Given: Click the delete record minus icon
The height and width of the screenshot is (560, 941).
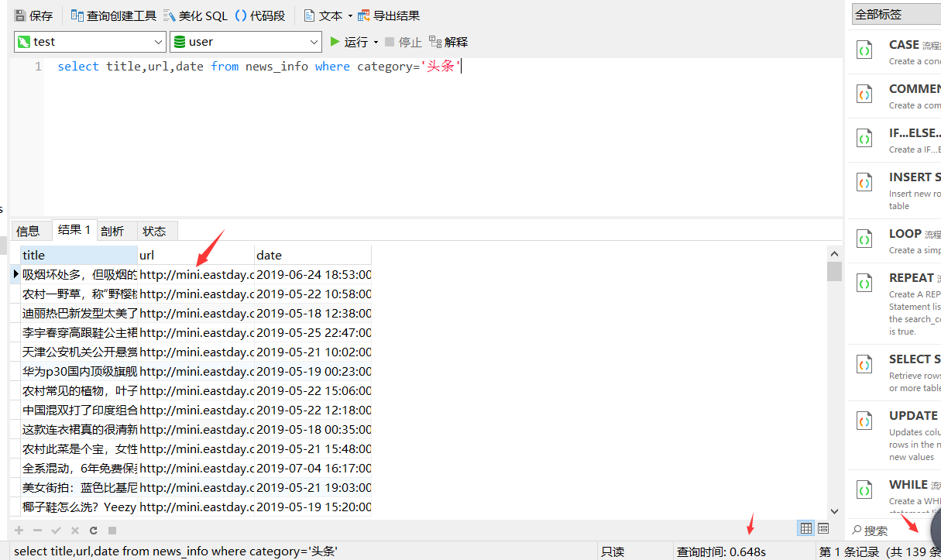Looking at the screenshot, I should pos(37,531).
